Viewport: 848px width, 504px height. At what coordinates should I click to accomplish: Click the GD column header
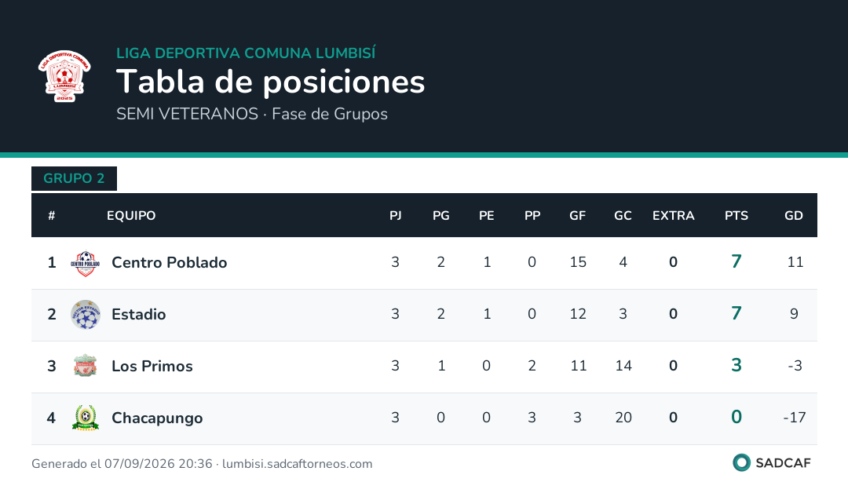click(x=793, y=216)
